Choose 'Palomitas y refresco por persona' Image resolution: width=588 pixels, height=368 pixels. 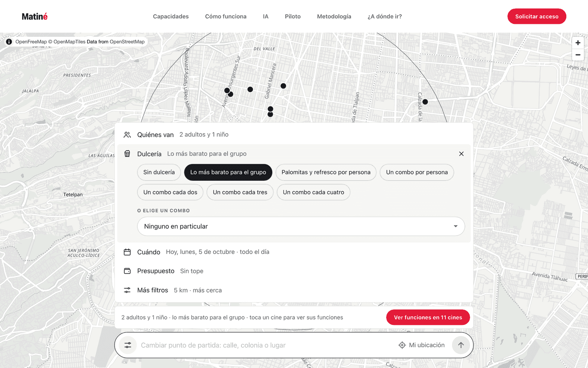326,172
